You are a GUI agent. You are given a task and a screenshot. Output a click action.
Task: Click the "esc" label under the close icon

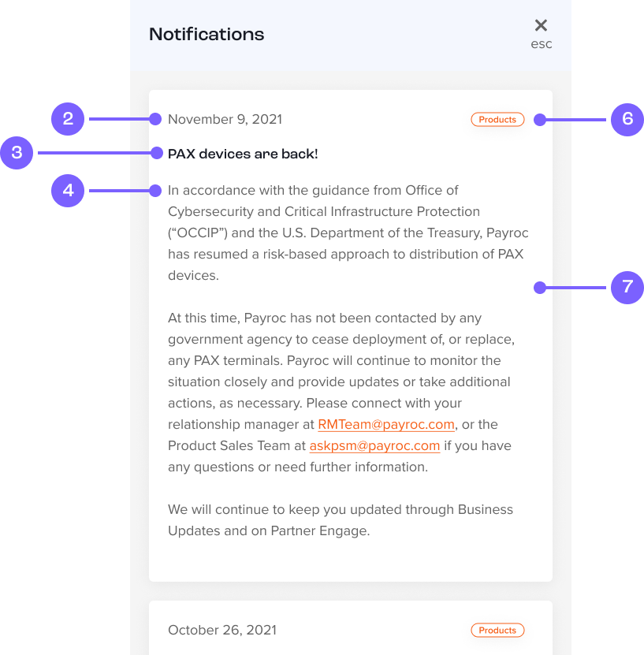point(542,44)
